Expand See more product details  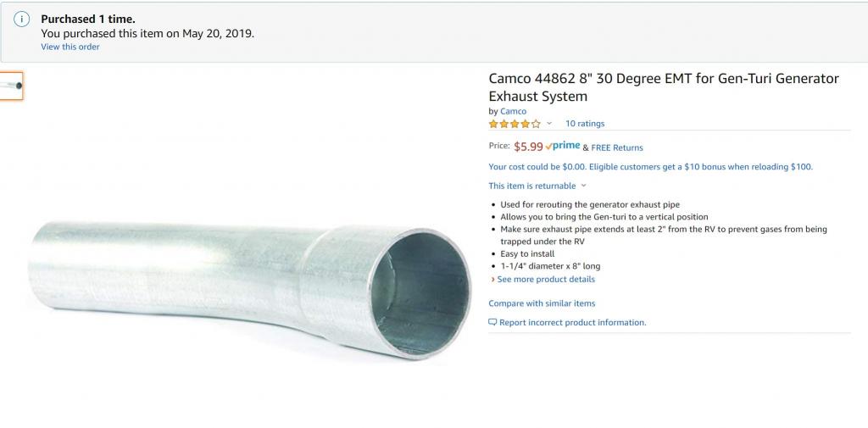pyautogui.click(x=545, y=279)
